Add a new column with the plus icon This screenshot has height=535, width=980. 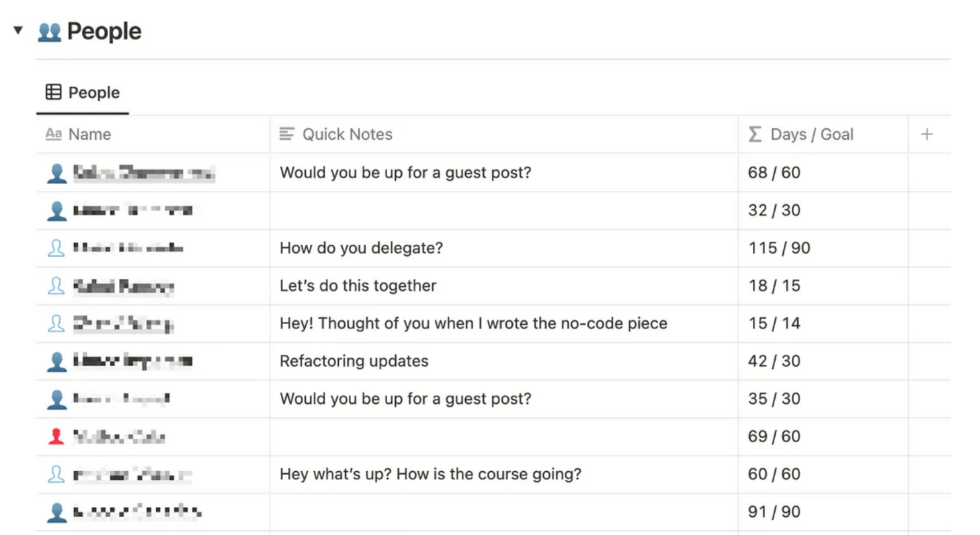[x=927, y=134]
